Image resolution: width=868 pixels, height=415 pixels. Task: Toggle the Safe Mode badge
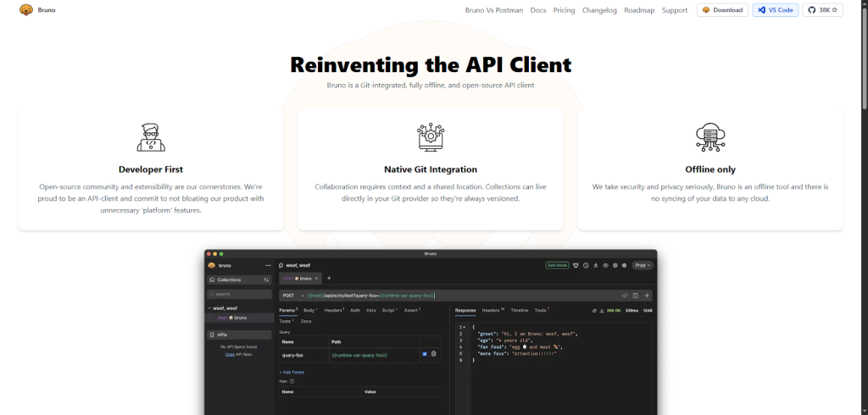point(557,265)
